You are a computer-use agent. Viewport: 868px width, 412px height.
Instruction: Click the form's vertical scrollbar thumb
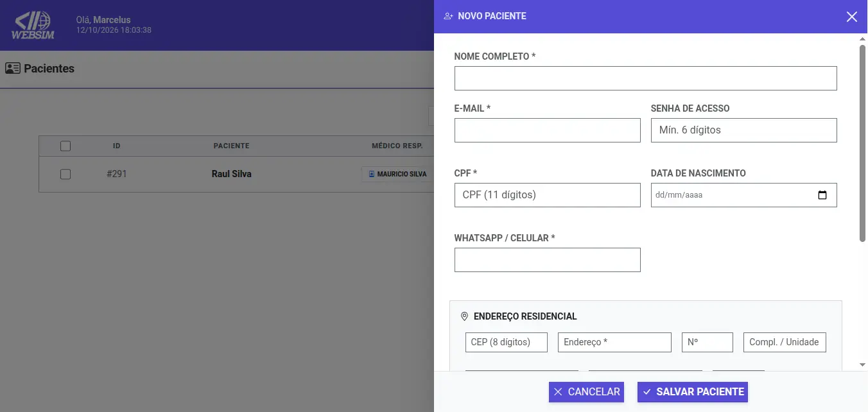[863, 143]
